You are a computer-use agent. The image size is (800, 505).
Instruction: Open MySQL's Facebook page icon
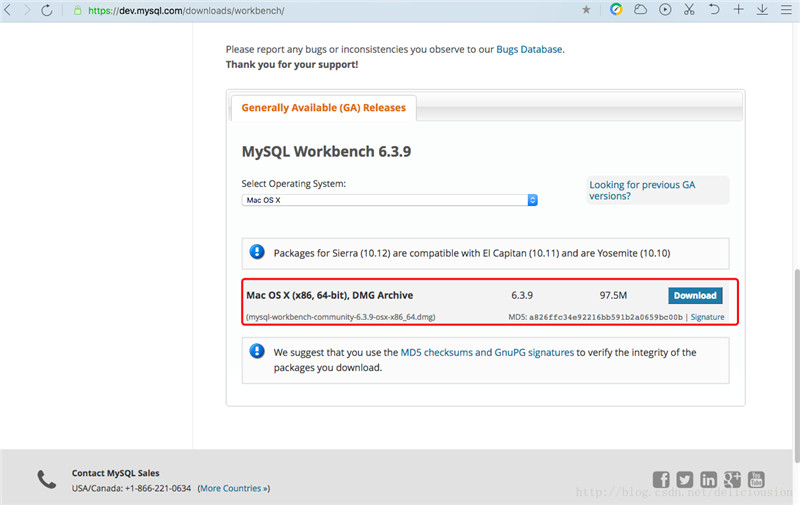pos(661,480)
